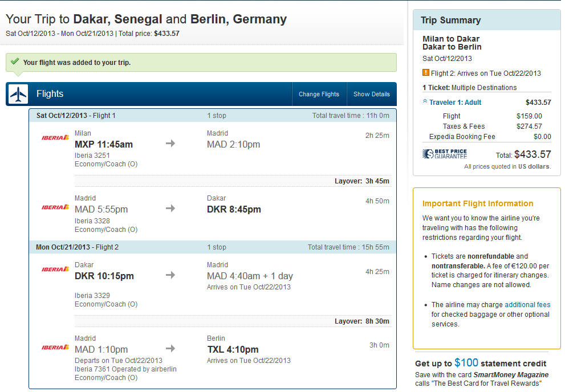The height and width of the screenshot is (392, 565).
Task: Click the Trip Summary panel heading
Action: tap(451, 20)
